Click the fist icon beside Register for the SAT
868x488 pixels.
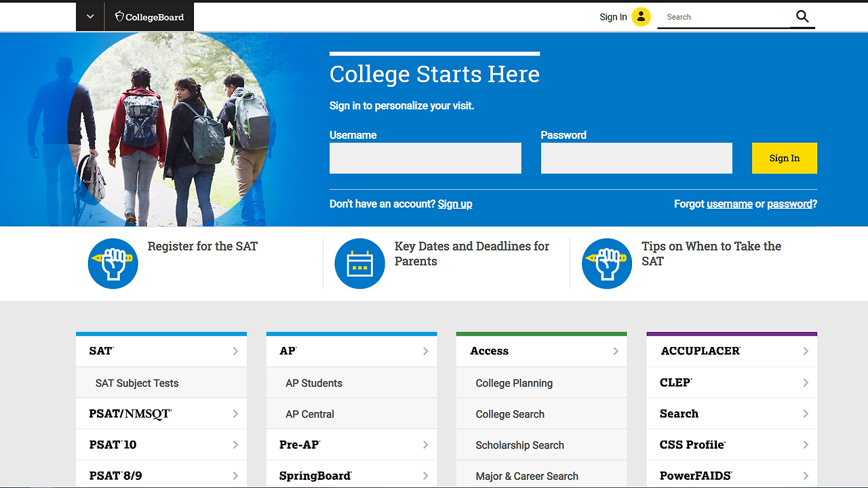(113, 264)
